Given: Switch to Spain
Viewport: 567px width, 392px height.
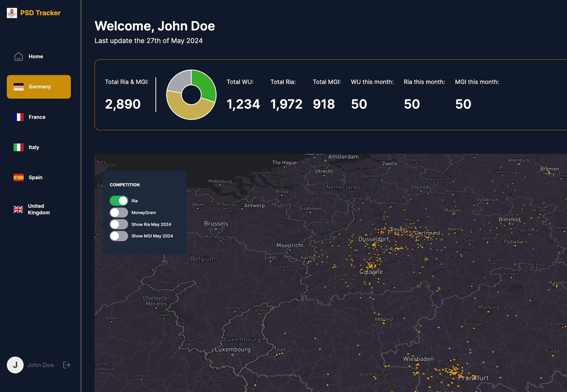Looking at the screenshot, I should point(39,177).
